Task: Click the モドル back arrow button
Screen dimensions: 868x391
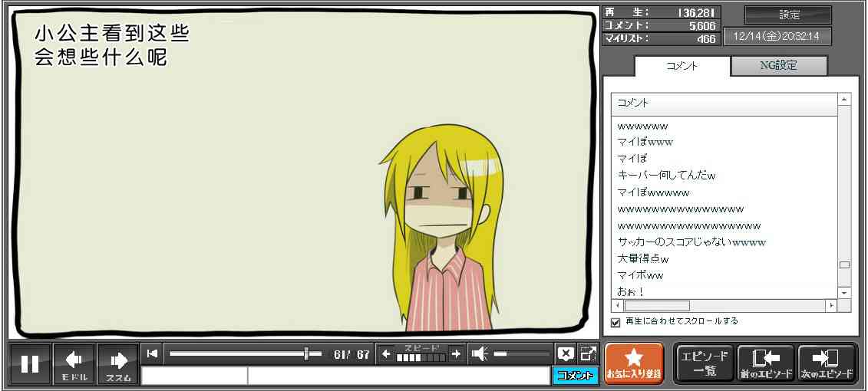Action: click(74, 363)
